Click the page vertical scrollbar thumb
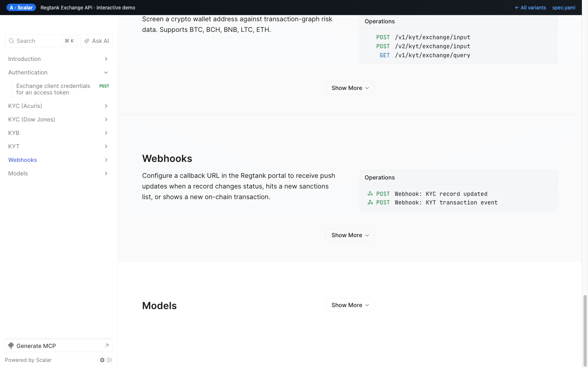The image size is (588, 368). pyautogui.click(x=585, y=330)
